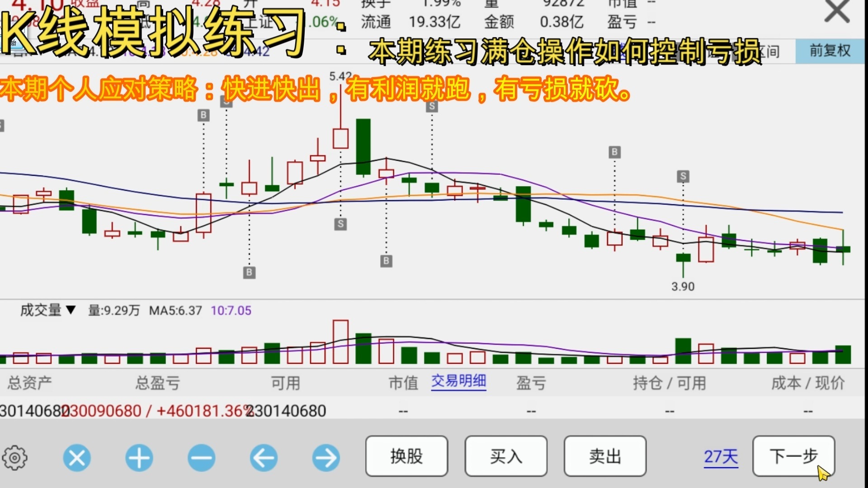
Task: Click the 27天 remaining days link
Action: pos(721,457)
